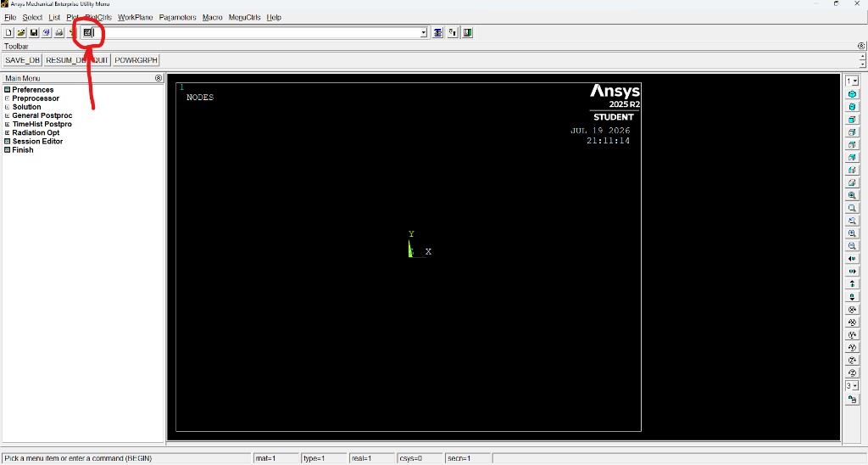The image size is (868, 465).
Task: Click into the command input field
Action: click(257, 33)
